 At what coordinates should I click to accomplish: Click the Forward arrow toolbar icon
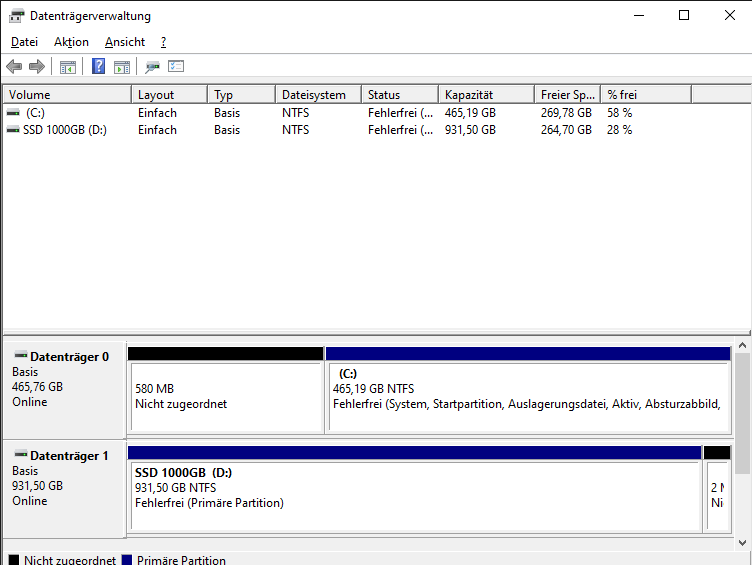pyautogui.click(x=37, y=66)
